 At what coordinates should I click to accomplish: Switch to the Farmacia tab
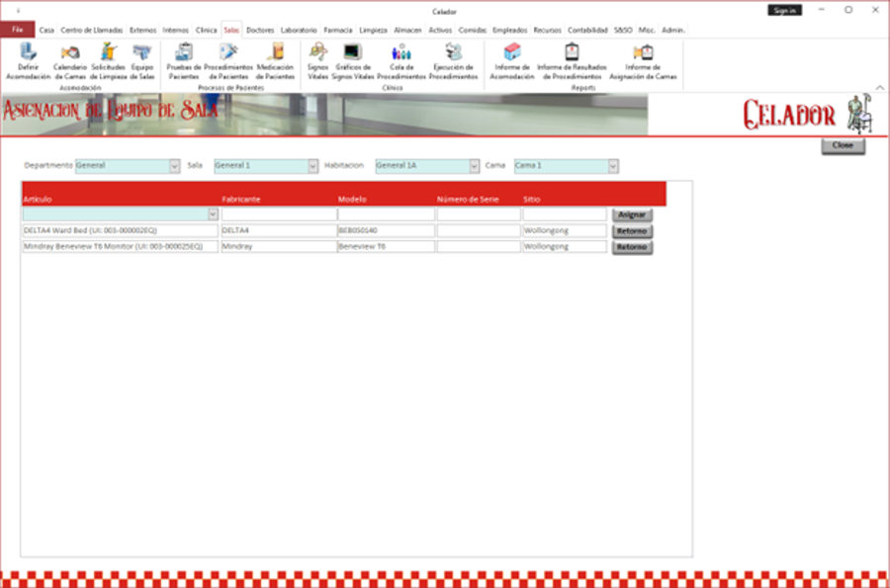click(337, 31)
